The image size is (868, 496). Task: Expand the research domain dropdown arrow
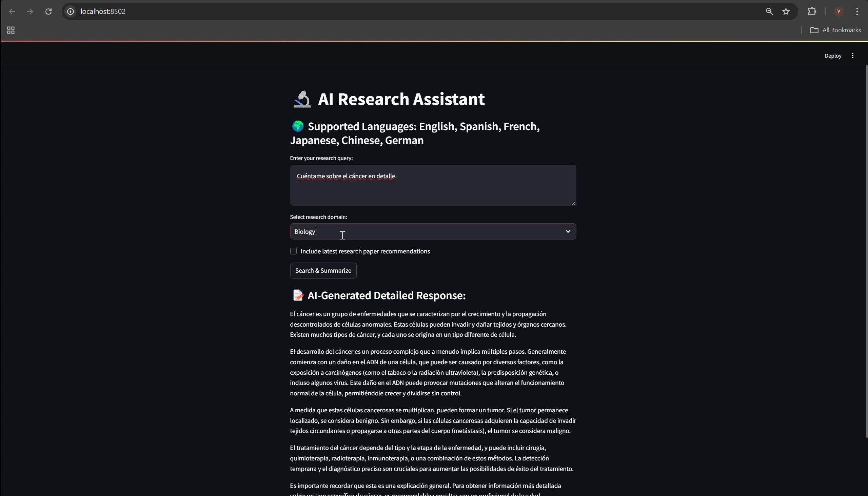coord(568,232)
